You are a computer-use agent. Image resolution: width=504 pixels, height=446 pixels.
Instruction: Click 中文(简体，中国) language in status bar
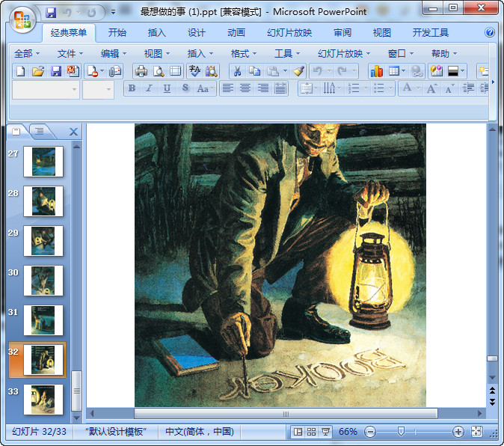200,432
